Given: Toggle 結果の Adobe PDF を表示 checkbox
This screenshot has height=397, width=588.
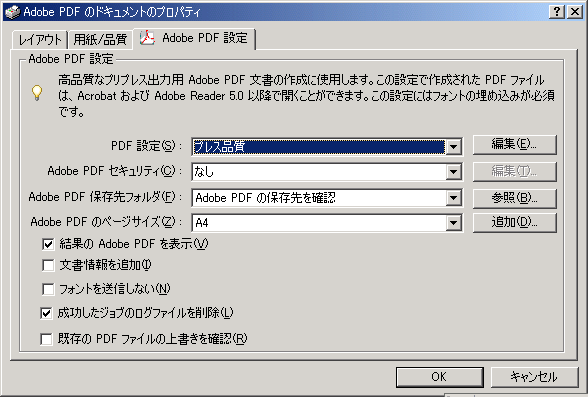Looking at the screenshot, I should (48, 244).
